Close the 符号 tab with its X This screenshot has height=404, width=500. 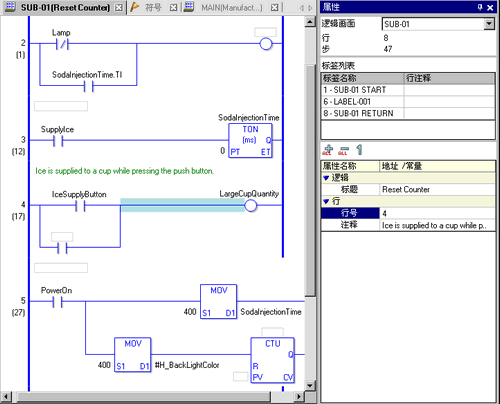(x=173, y=7)
